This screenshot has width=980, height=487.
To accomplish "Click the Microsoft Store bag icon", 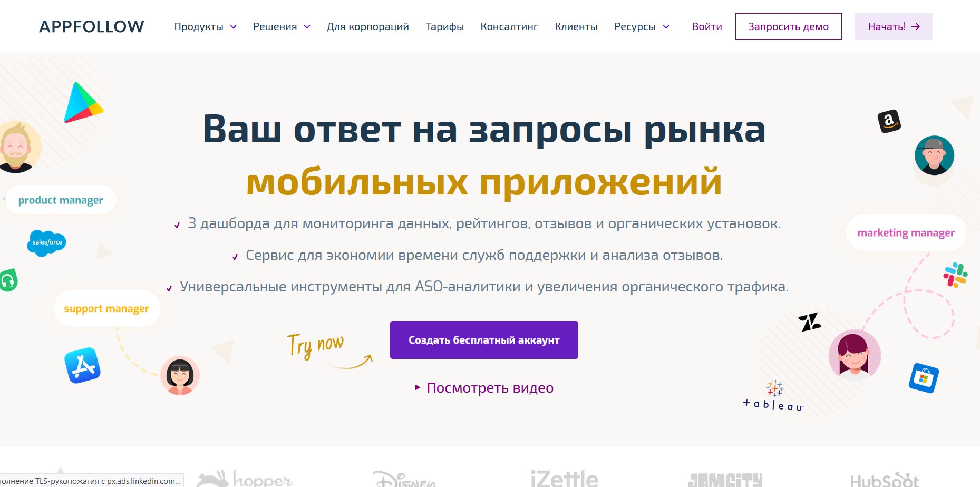I will (924, 378).
